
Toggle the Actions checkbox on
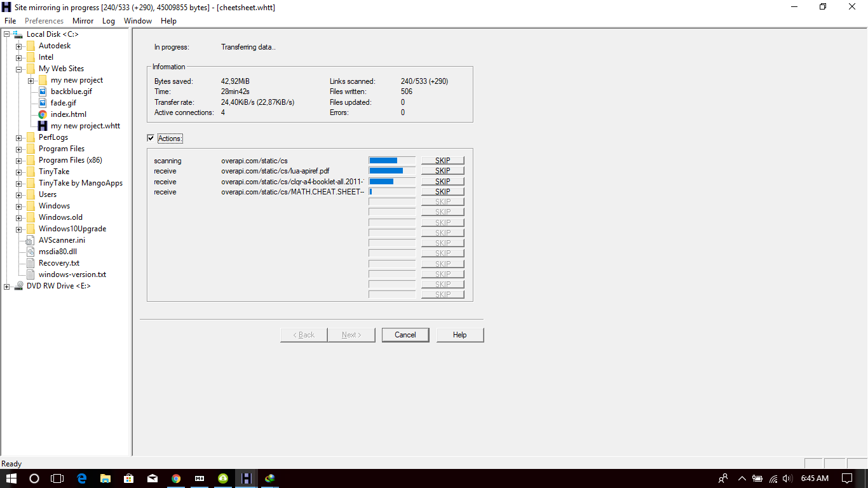click(x=151, y=138)
